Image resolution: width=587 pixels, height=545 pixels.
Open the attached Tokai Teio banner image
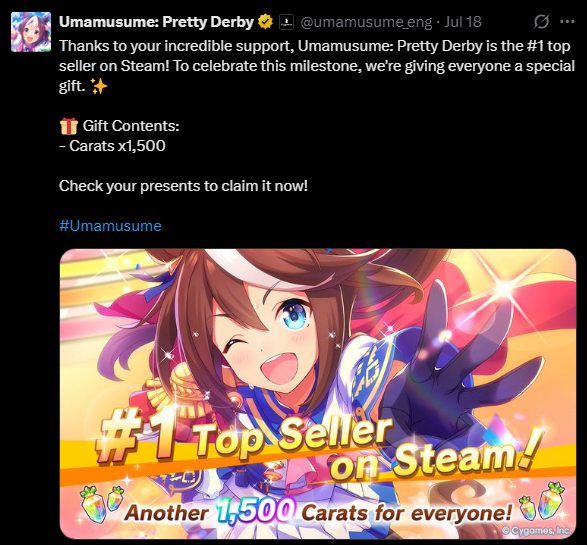pyautogui.click(x=318, y=394)
